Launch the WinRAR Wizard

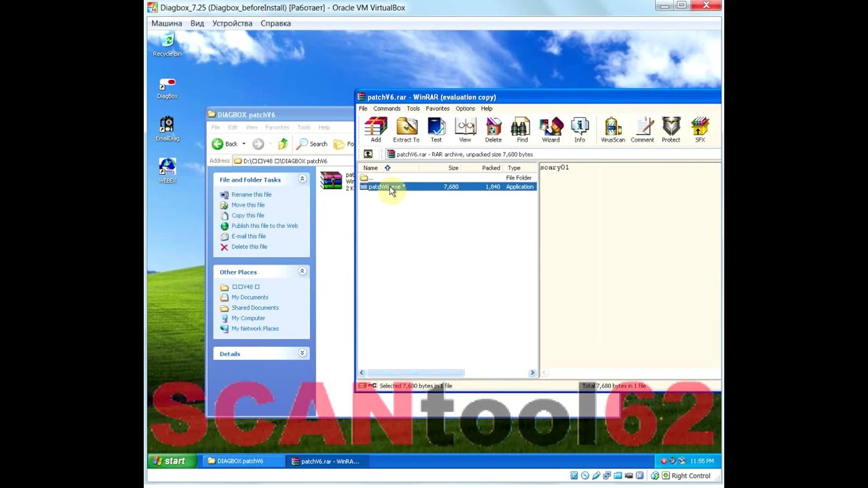click(551, 129)
